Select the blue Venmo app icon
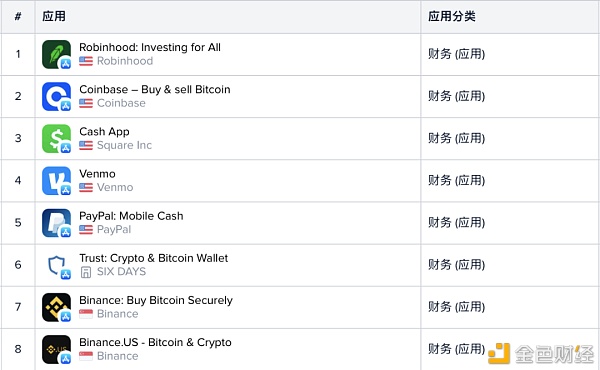 click(56, 181)
